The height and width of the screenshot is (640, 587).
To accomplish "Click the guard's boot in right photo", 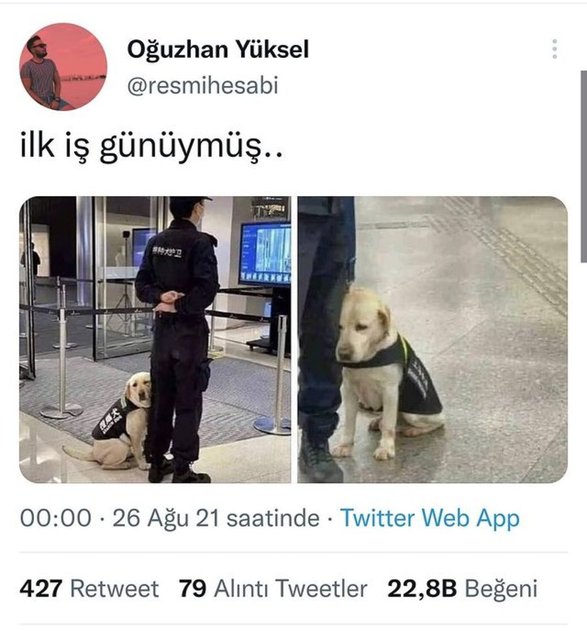I will tap(319, 460).
